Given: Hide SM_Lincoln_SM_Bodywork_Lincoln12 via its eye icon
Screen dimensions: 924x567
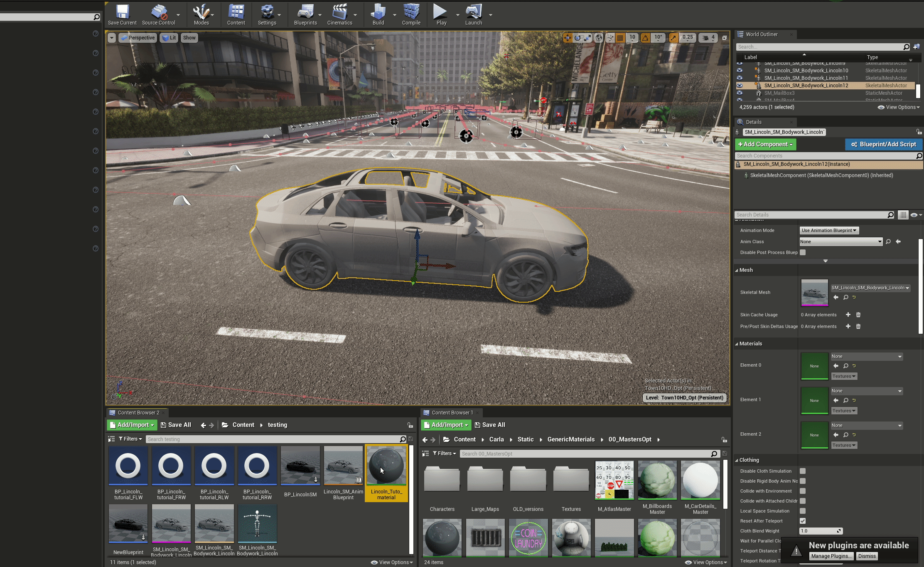Looking at the screenshot, I should click(x=740, y=86).
